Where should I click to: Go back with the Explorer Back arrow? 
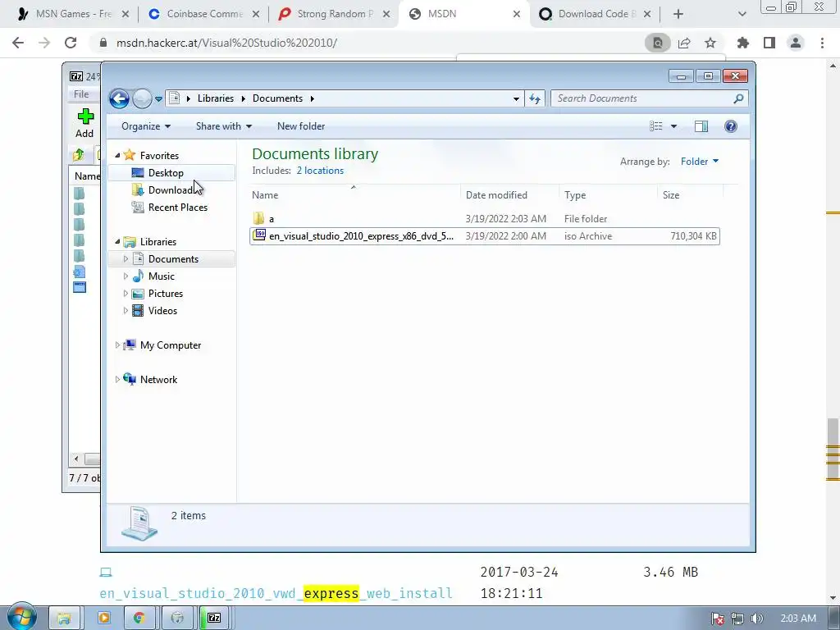point(120,98)
